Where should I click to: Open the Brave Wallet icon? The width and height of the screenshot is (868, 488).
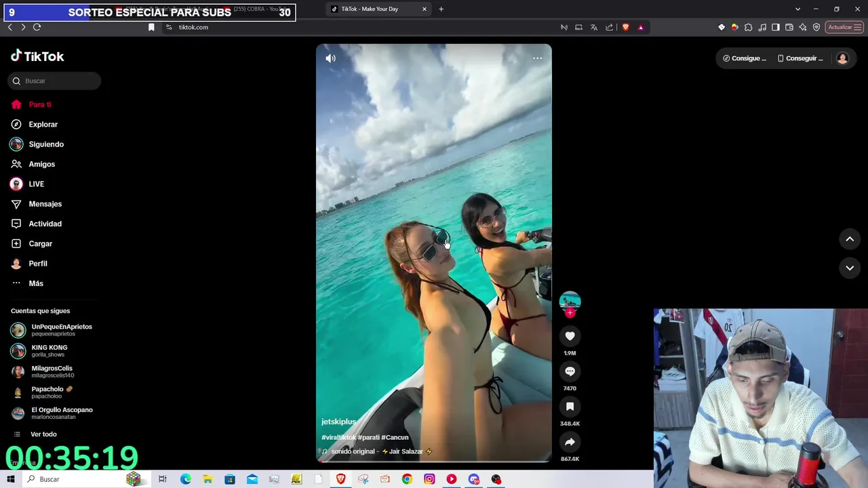pyautogui.click(x=789, y=27)
